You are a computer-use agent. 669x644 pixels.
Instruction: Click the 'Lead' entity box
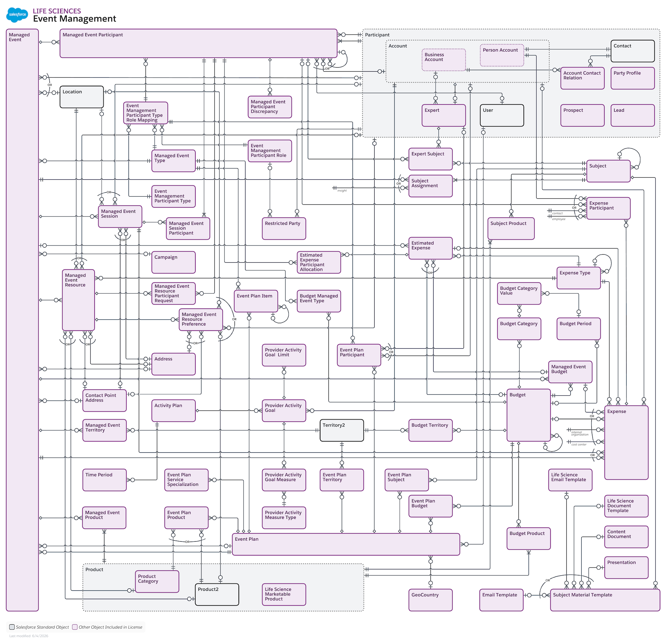pos(633,115)
